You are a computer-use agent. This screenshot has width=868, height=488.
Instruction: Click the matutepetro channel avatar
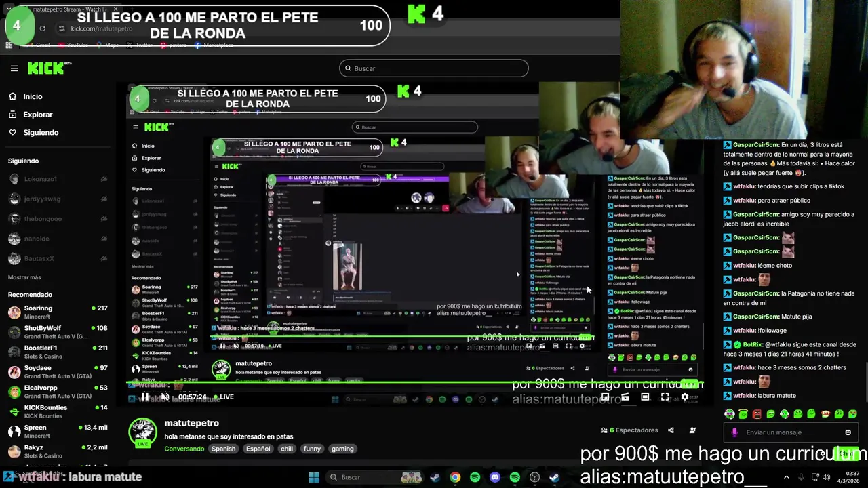coord(142,432)
